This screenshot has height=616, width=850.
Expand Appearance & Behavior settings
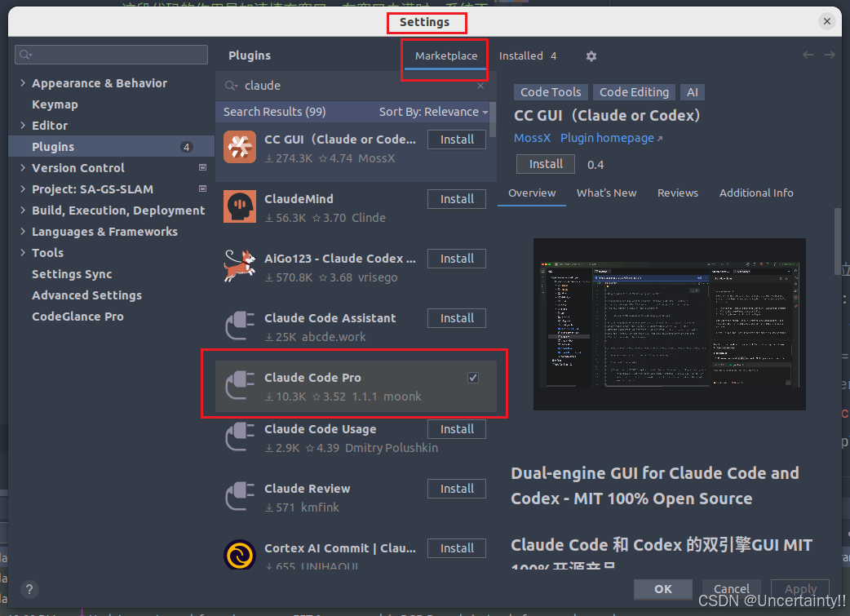point(23,83)
